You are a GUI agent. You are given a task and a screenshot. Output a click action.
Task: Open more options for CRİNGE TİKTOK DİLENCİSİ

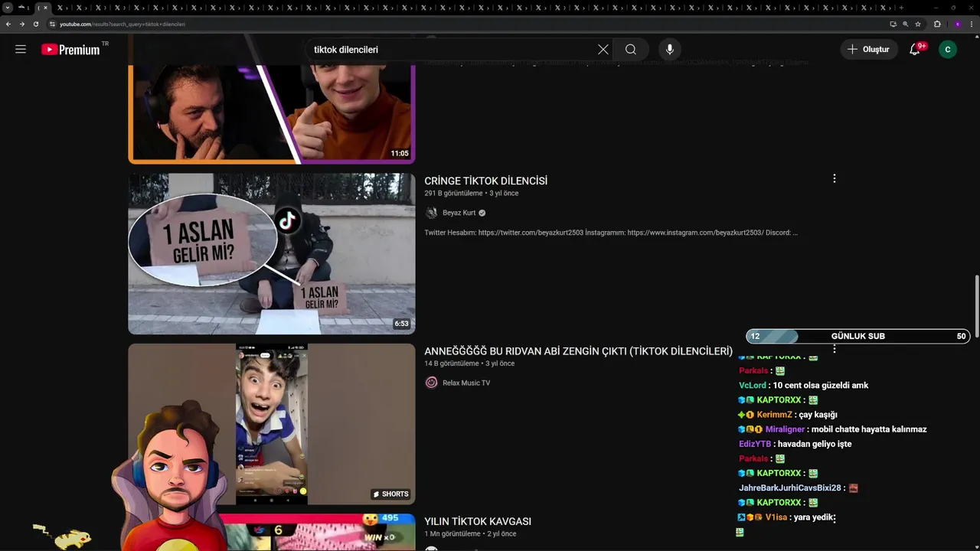coord(834,178)
